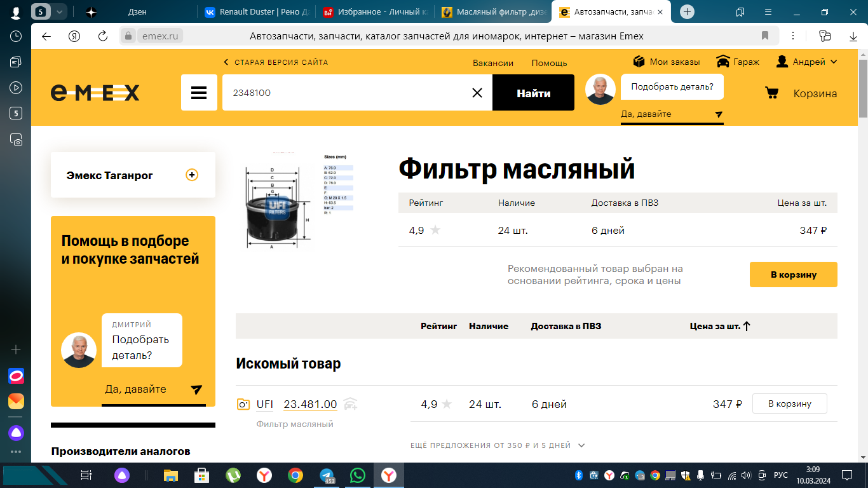Viewport: 868px width, 488px height.
Task: Open the 23.481.00 part number link
Action: click(310, 404)
